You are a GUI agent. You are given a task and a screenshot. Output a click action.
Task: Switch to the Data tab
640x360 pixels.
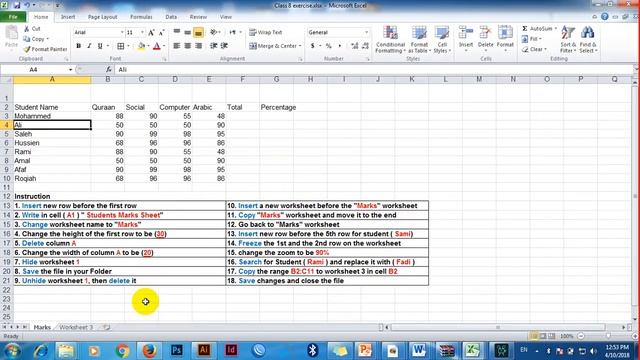(171, 17)
